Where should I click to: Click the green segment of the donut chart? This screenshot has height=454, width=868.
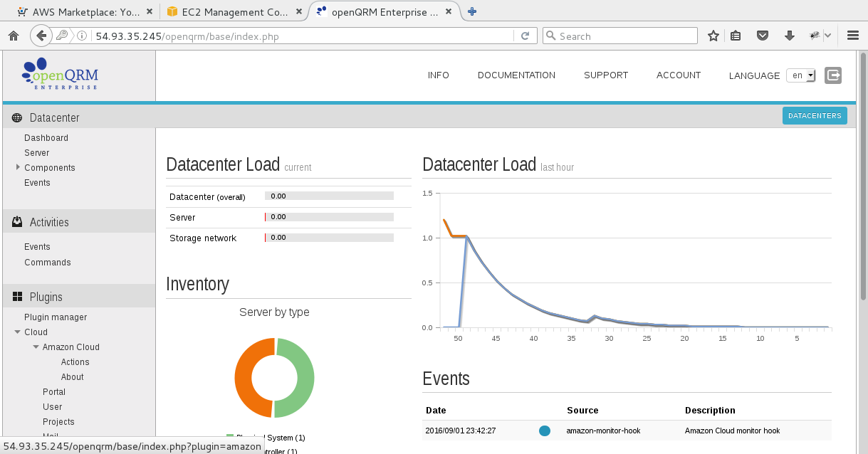(304, 379)
